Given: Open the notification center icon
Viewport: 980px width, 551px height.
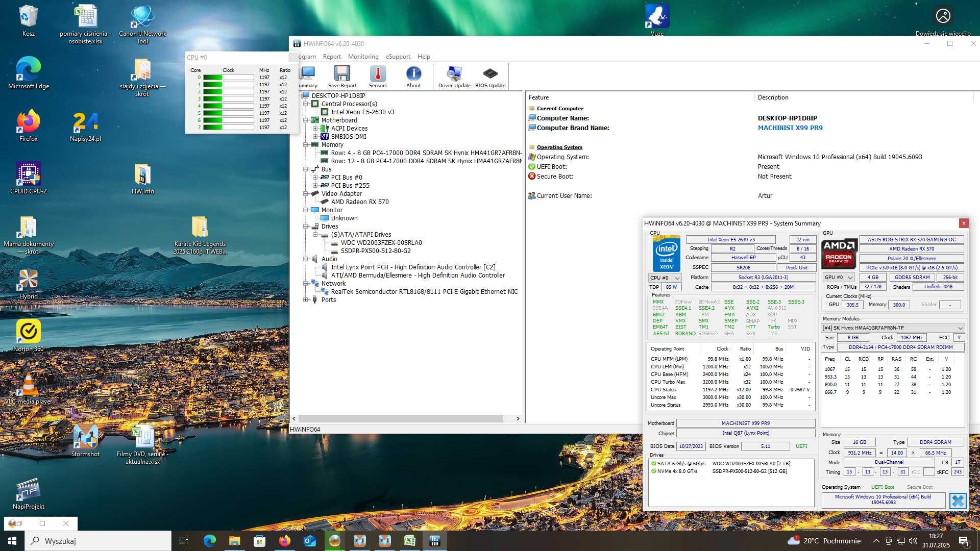Looking at the screenshot, I should [964, 541].
